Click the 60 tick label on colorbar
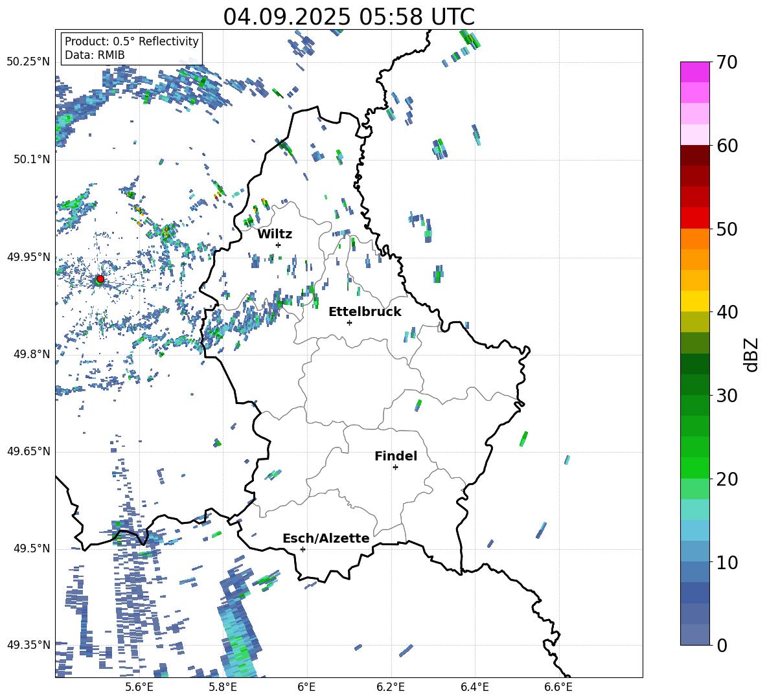The height and width of the screenshot is (700, 767). 727,146
